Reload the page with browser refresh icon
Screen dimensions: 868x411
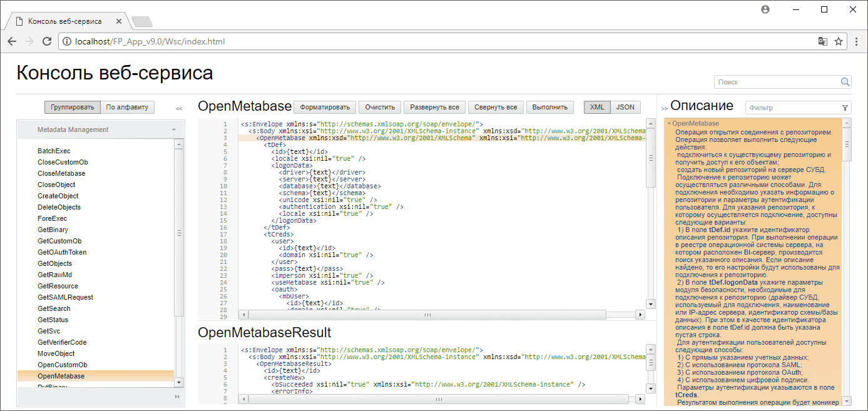[x=47, y=42]
